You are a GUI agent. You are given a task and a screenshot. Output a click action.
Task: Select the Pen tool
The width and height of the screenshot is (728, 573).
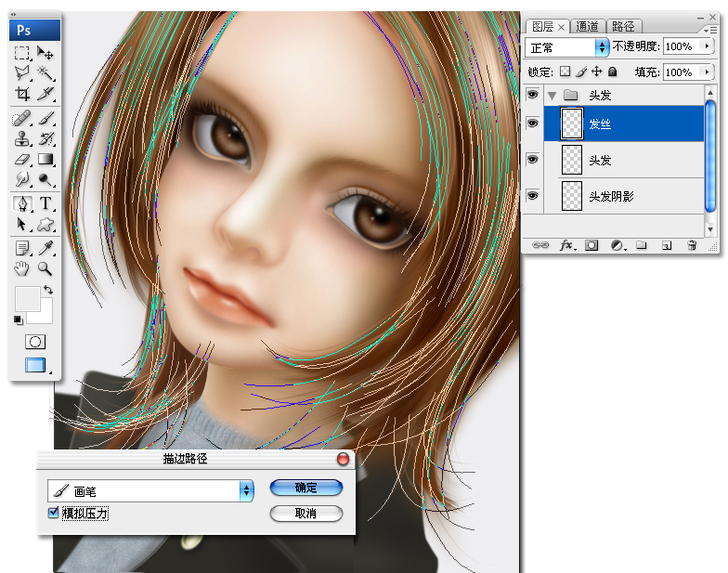tap(22, 203)
